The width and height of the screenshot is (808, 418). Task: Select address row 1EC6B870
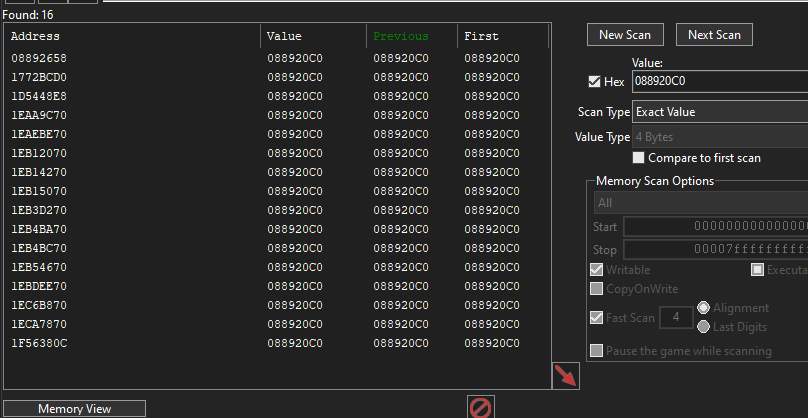(277, 305)
